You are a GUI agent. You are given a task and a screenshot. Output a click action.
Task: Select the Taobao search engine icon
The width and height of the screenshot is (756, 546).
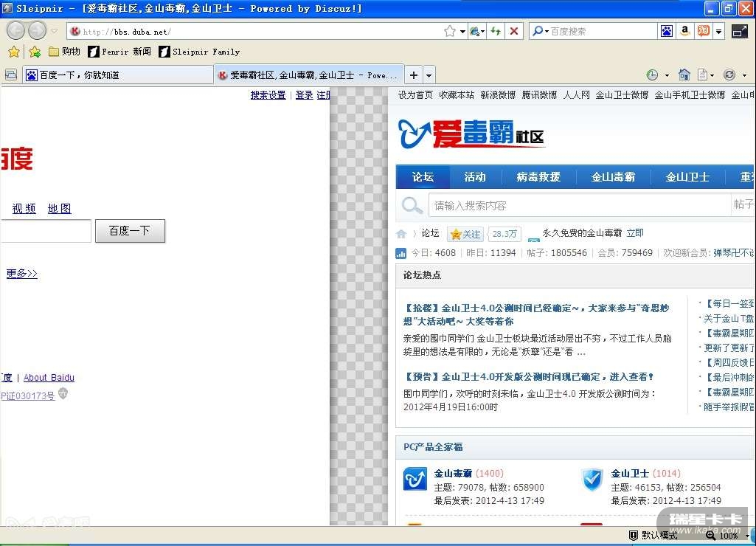click(704, 31)
